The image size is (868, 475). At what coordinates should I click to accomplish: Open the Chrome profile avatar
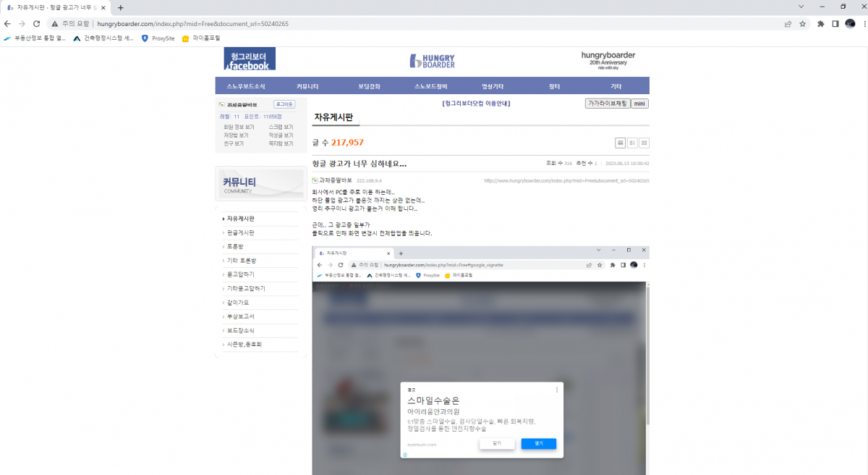848,23
